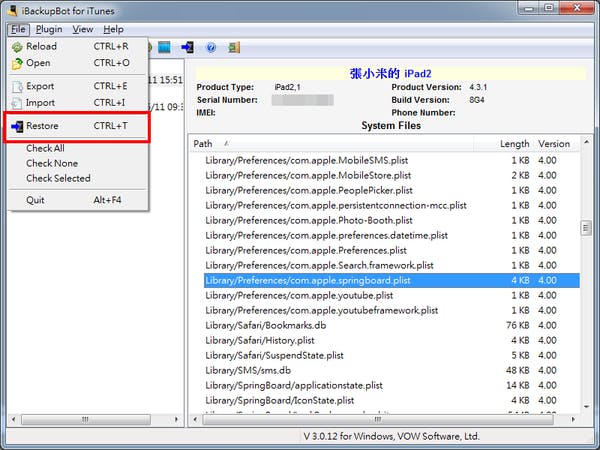
Task: Select com.apple.Preferences.plist row
Action: (392, 250)
